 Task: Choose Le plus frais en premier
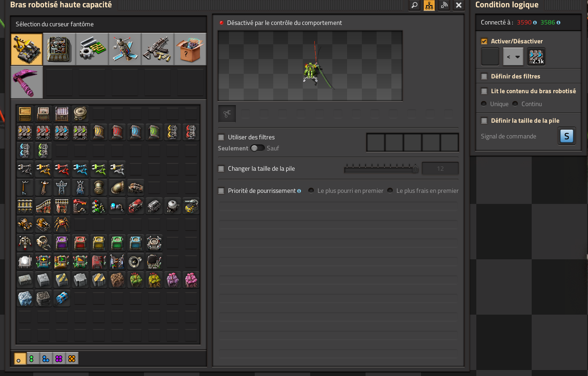390,191
